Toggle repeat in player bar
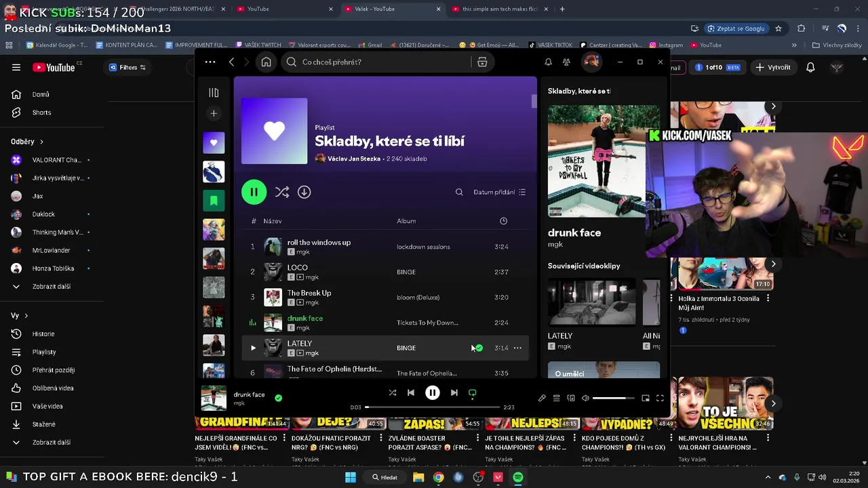The image size is (868, 488). (473, 392)
